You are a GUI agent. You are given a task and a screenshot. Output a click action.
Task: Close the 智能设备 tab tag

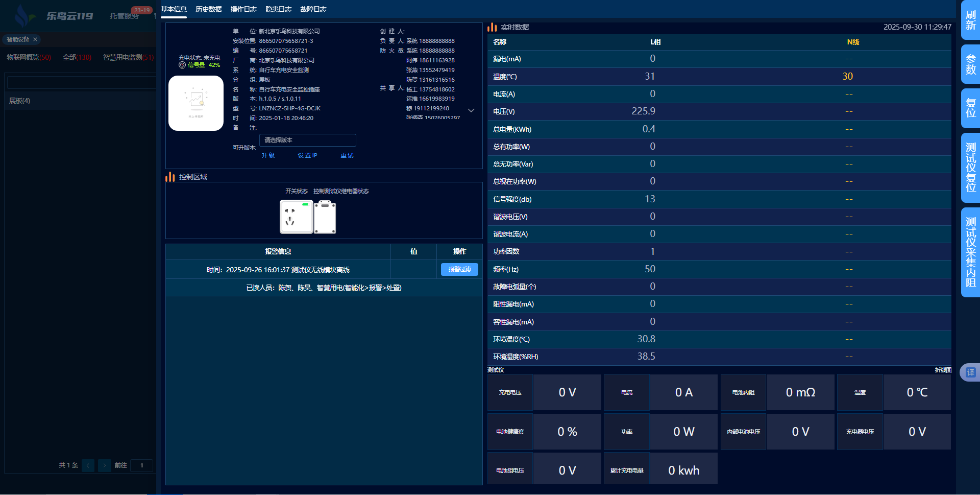[x=35, y=39]
